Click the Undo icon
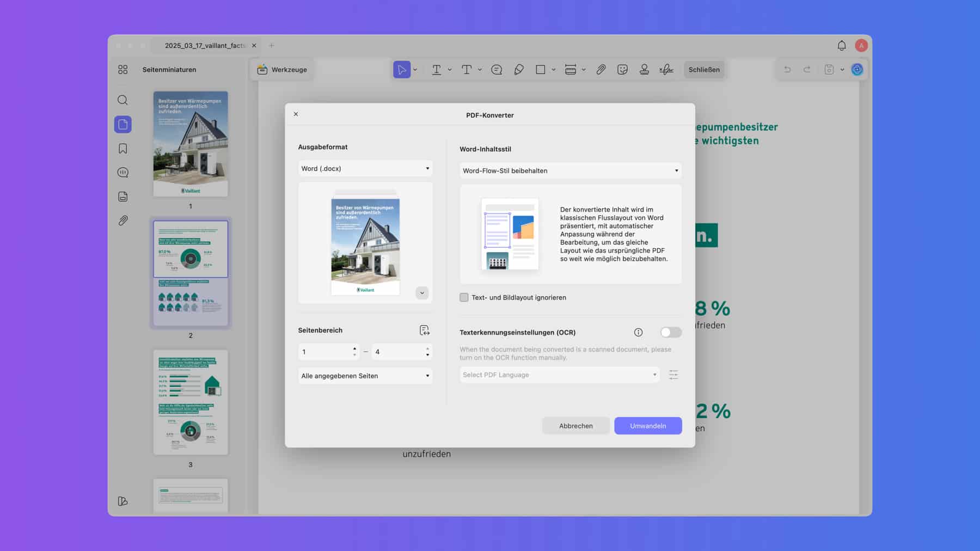980x551 pixels. [x=787, y=69]
